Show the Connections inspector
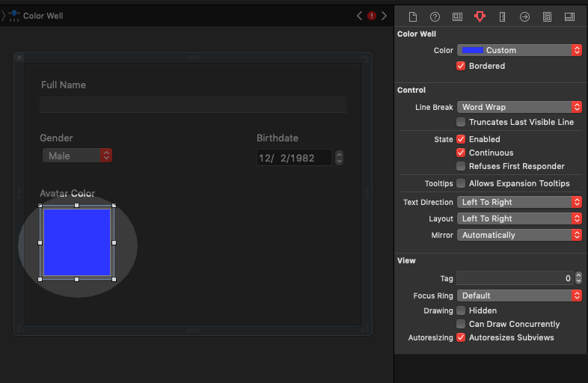Viewport: 588px width, 383px height. tap(524, 16)
